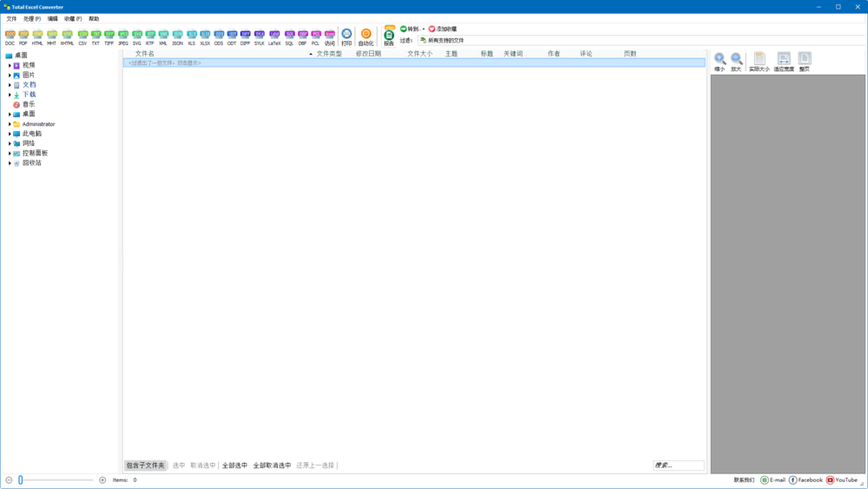Select the XHTML format icon

67,37
